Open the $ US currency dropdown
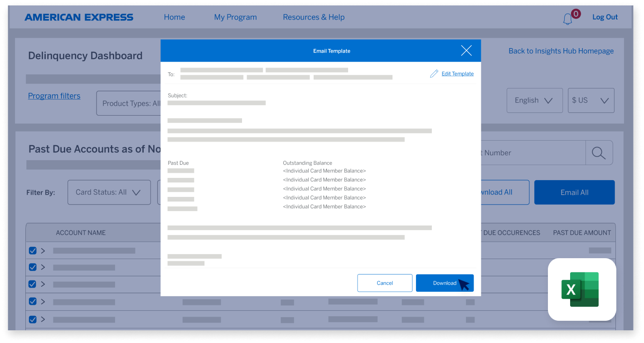This screenshot has width=644, height=343. click(591, 100)
